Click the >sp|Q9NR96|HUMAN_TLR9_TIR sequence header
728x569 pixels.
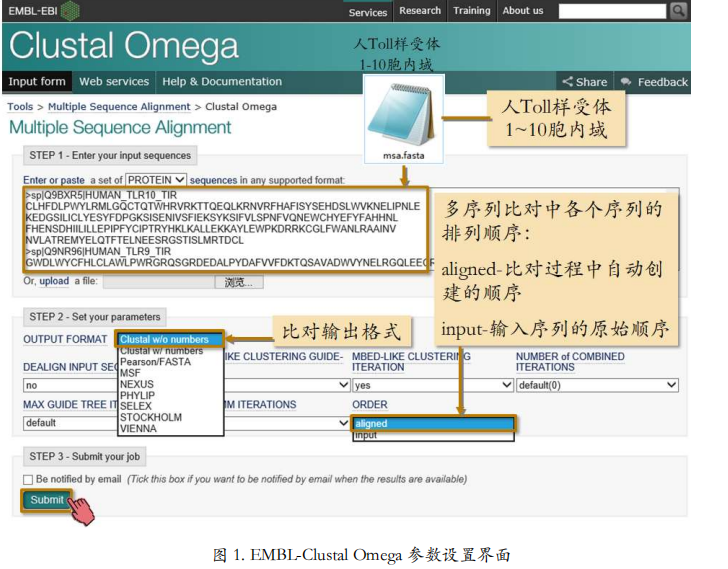click(98, 252)
